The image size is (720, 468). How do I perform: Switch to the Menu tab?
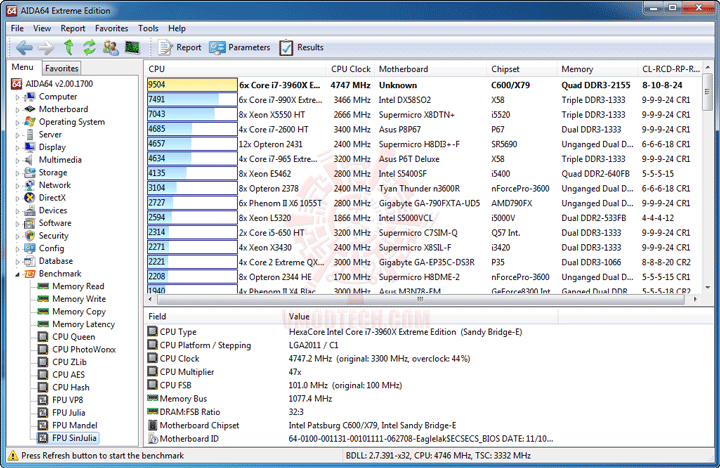(22, 67)
